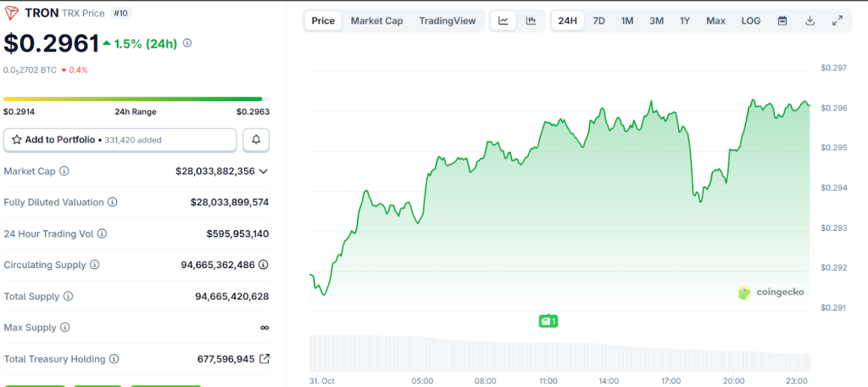868x387 pixels.
Task: Toggle LOG scale on the chart
Action: pyautogui.click(x=750, y=20)
